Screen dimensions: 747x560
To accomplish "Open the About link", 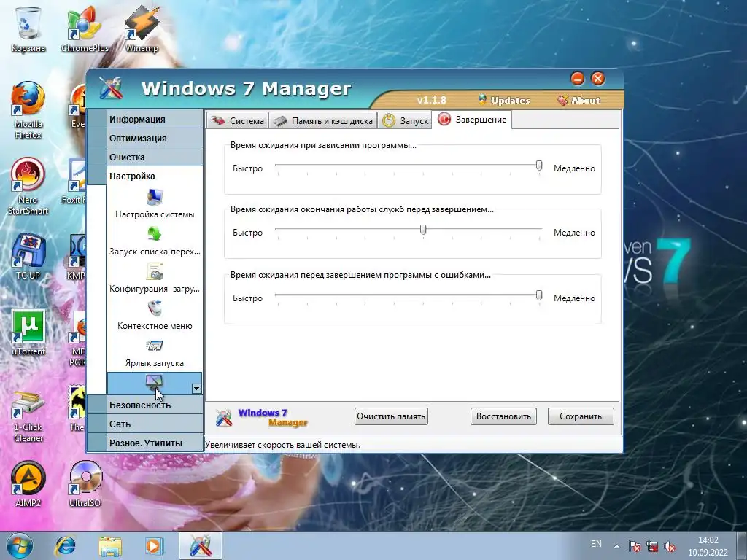I will [x=578, y=101].
